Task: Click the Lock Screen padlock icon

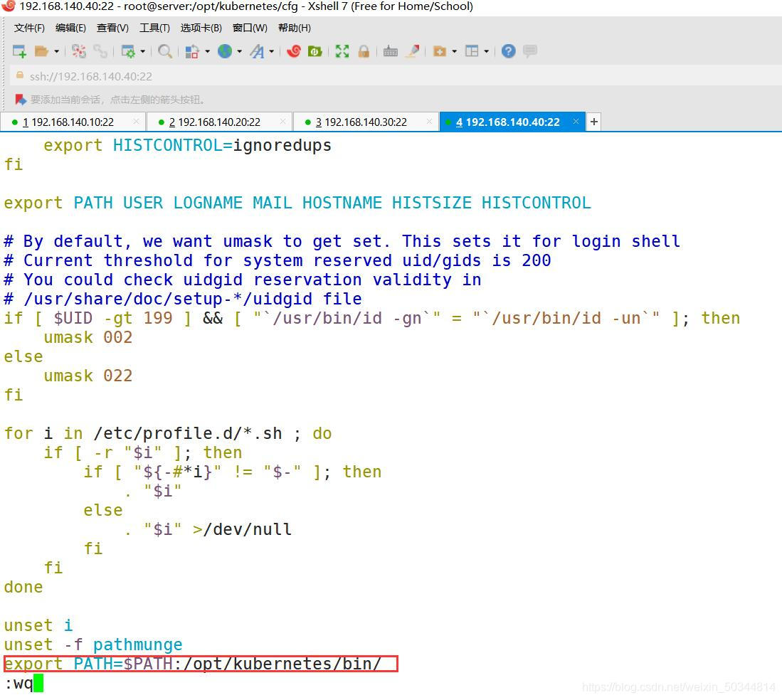Action: (x=364, y=51)
